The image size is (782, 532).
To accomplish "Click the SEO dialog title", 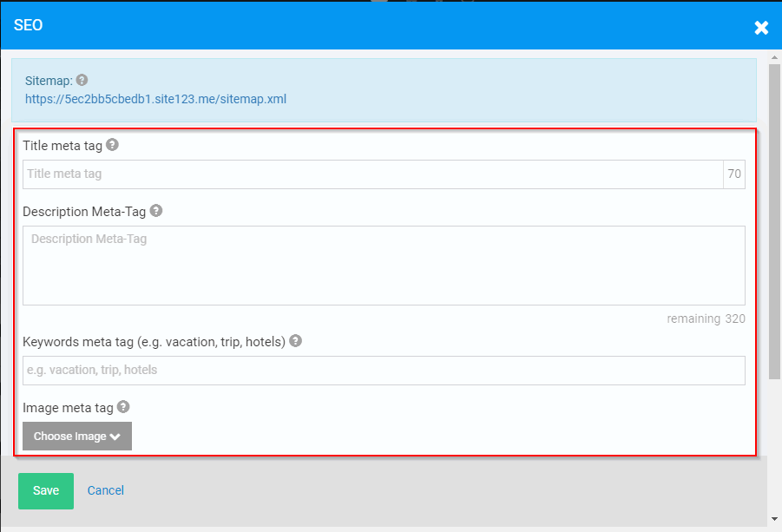I will pos(28,25).
